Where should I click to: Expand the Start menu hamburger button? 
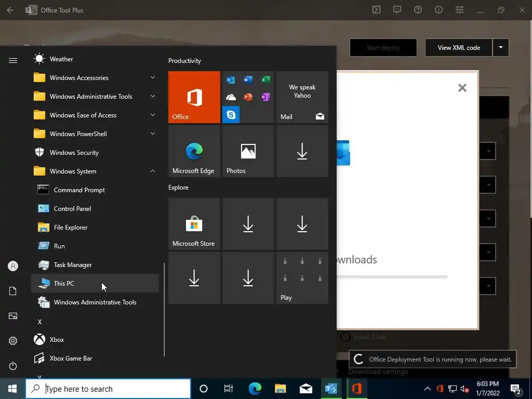click(x=13, y=60)
